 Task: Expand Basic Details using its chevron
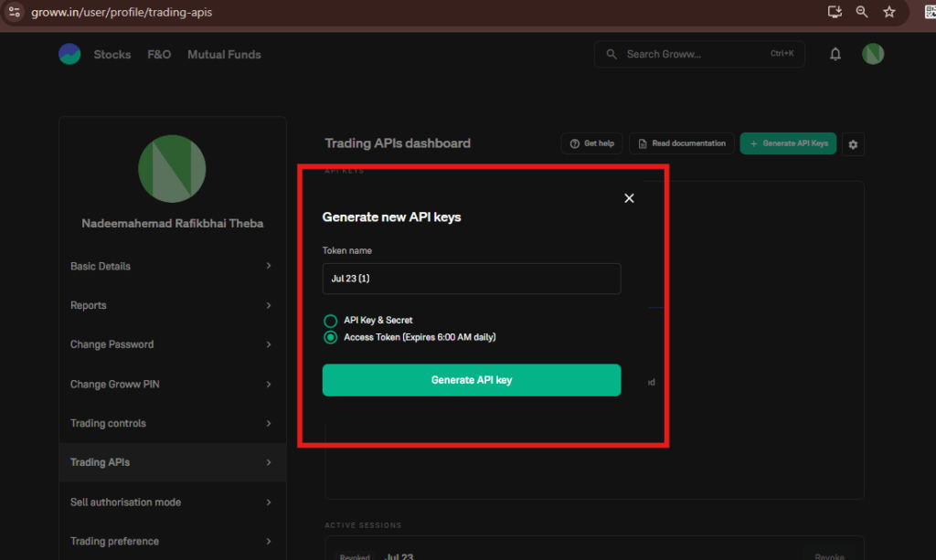click(x=269, y=266)
